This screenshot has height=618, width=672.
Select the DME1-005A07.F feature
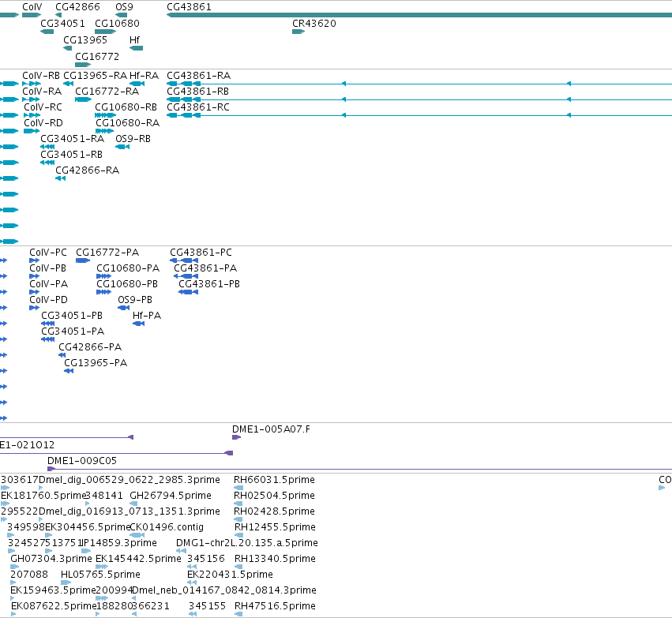236,437
